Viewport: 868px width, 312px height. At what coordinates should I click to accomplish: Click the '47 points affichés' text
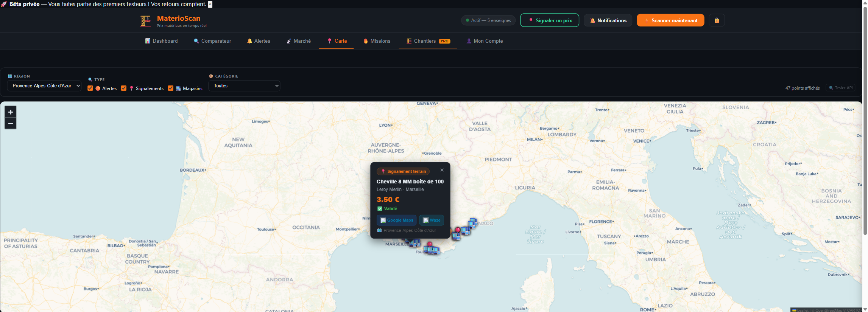click(x=803, y=88)
